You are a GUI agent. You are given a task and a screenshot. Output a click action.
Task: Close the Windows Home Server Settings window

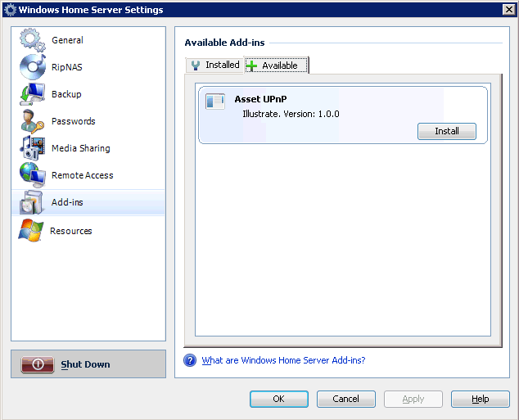tap(508, 10)
